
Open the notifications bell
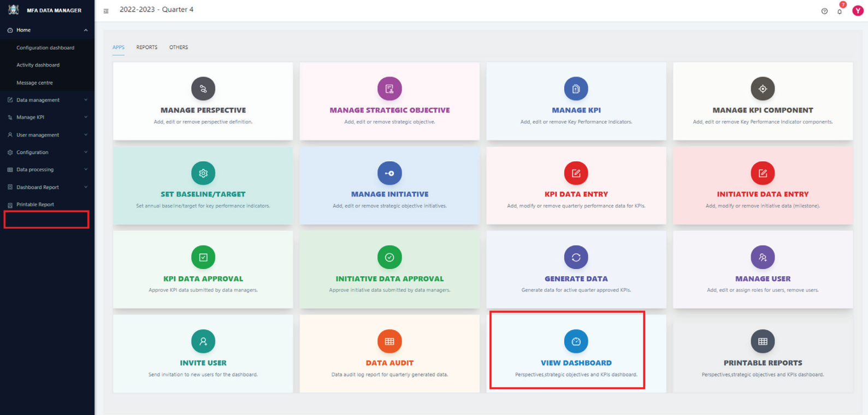[840, 11]
